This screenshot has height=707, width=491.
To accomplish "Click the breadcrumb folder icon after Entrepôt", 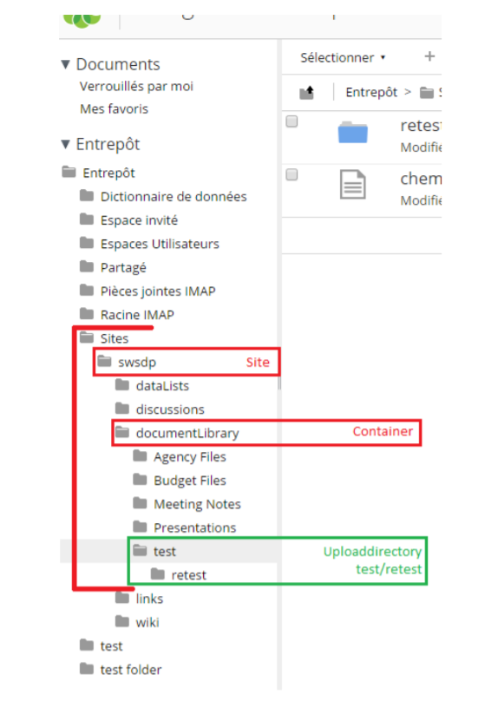I will [x=427, y=93].
